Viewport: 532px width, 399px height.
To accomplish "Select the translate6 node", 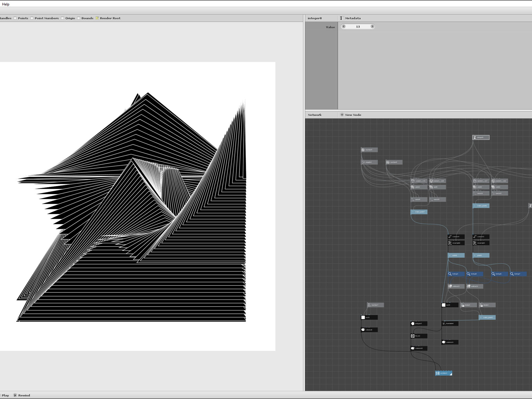I will [x=450, y=324].
